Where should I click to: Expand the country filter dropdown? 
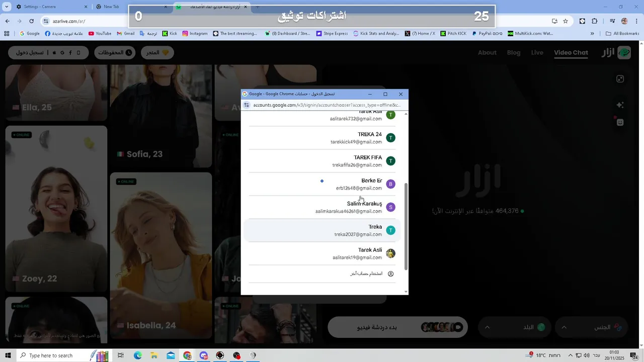coord(514,327)
